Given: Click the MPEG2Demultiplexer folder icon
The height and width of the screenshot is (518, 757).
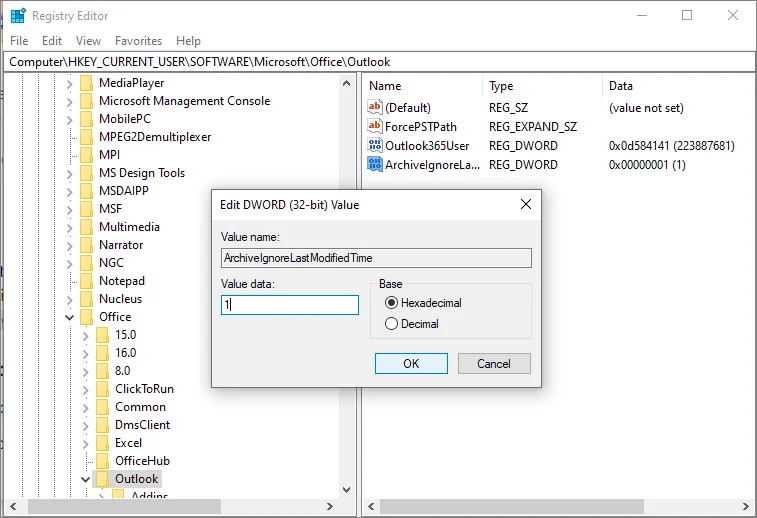Looking at the screenshot, I should [x=87, y=137].
